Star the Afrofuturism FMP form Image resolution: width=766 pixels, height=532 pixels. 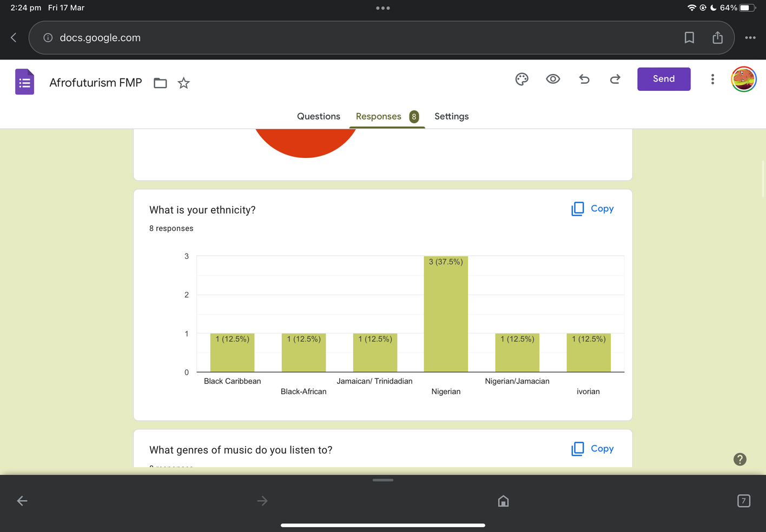pos(184,83)
